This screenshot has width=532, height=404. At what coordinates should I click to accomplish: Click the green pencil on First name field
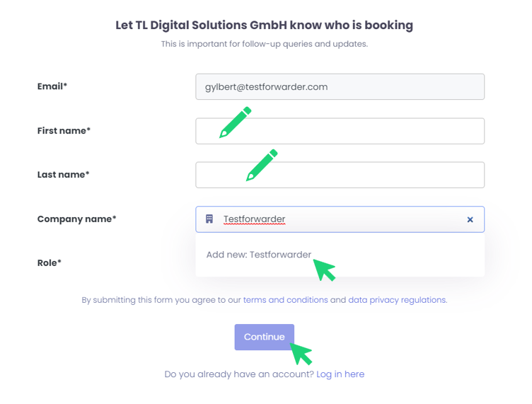[x=235, y=122]
